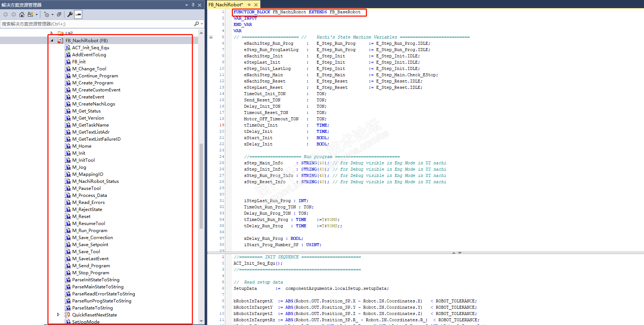This screenshot has width=644, height=325.
Task: Click the Back navigation arrow in Solution Explorer
Action: (x=6, y=14)
